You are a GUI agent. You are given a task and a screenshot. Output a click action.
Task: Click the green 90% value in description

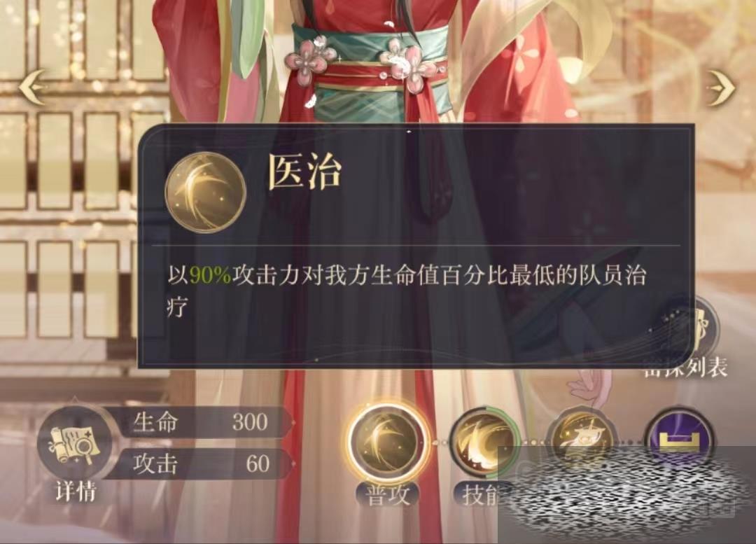[x=210, y=275]
